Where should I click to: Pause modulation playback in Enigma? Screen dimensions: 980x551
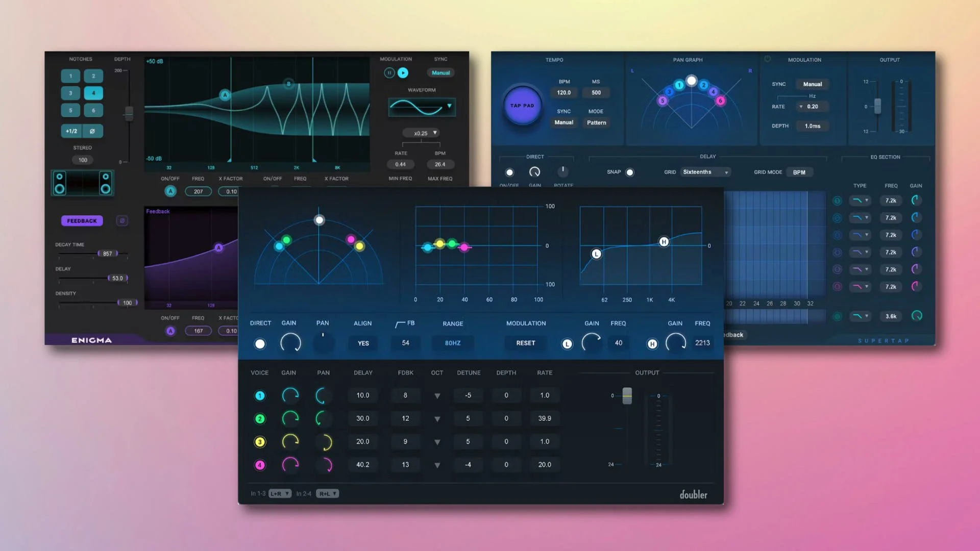389,72
